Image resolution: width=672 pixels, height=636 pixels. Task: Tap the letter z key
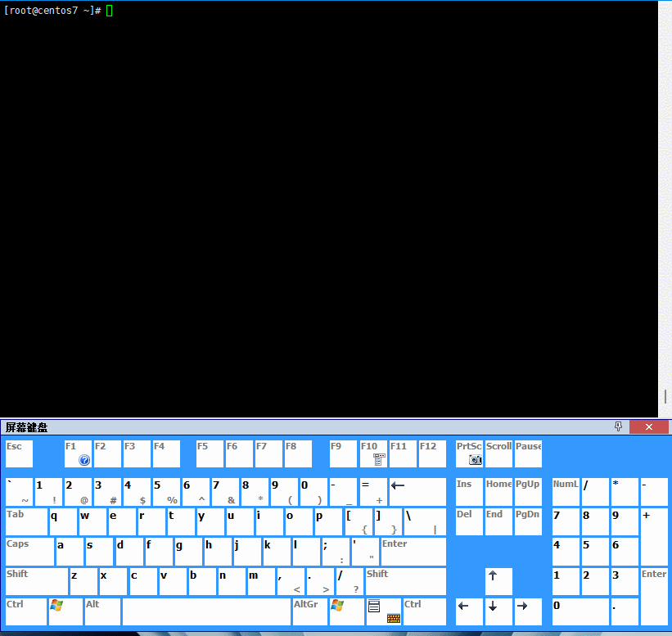pos(83,582)
